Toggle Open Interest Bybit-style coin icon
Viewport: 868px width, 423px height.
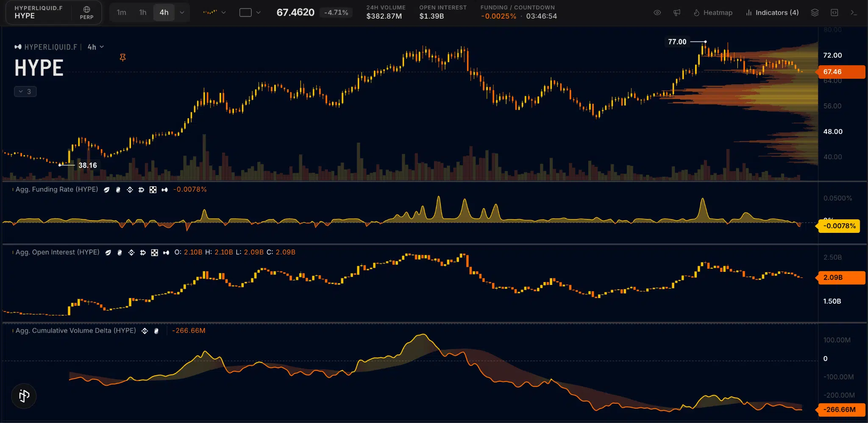143,252
